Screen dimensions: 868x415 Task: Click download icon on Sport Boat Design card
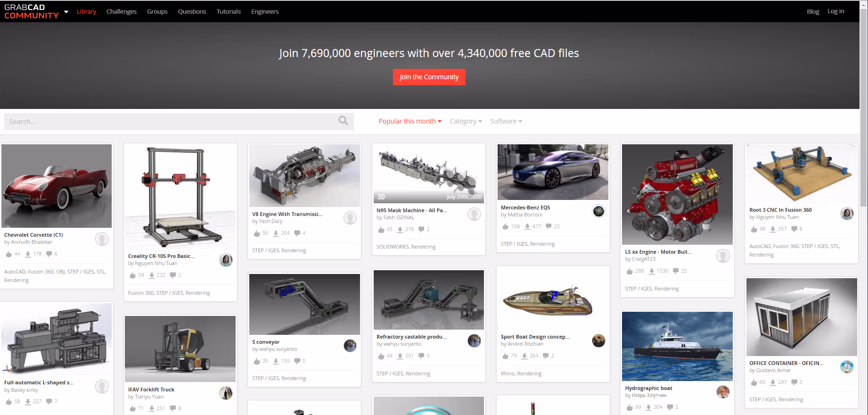(x=524, y=356)
